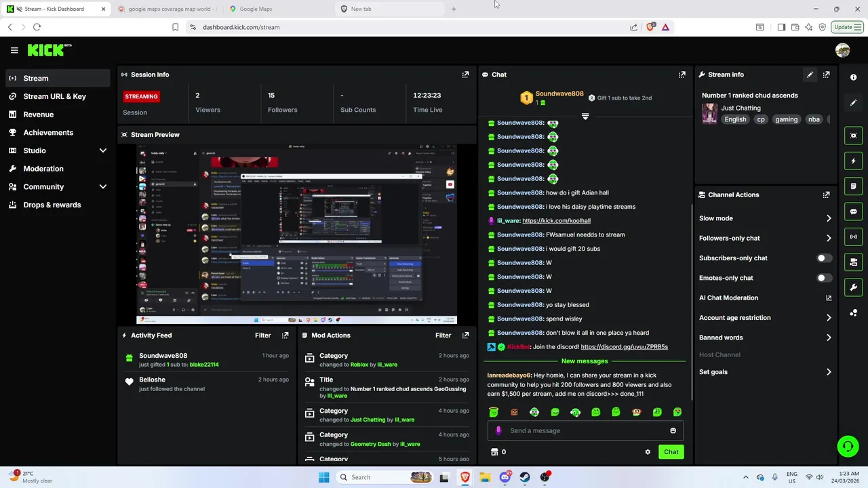
Task: Open Brave browser from the taskbar
Action: (465, 477)
